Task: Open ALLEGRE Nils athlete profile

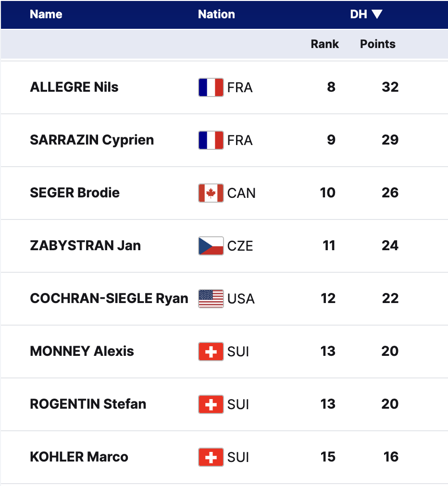Action: pyautogui.click(x=74, y=87)
